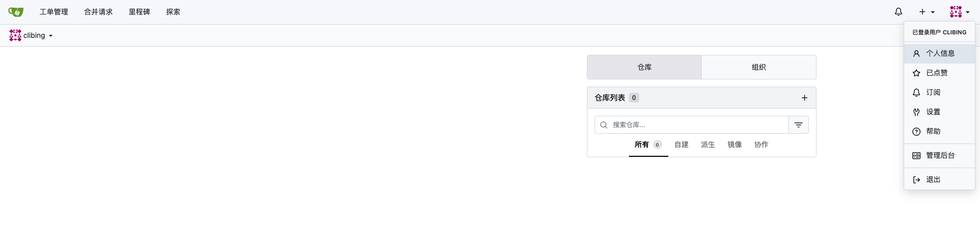Click 帮助 help menu entry

(x=933, y=131)
